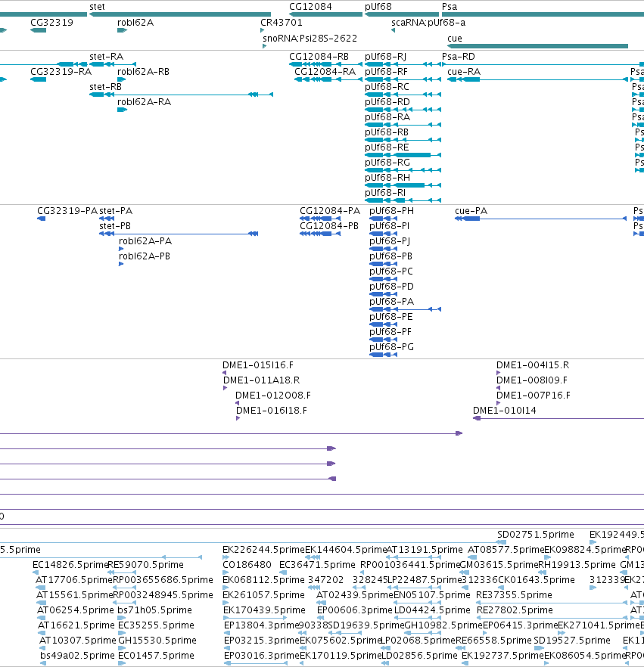Viewport: 644px width, 667px height.
Task: Click transcript pUf68-RA
Action: (387, 117)
